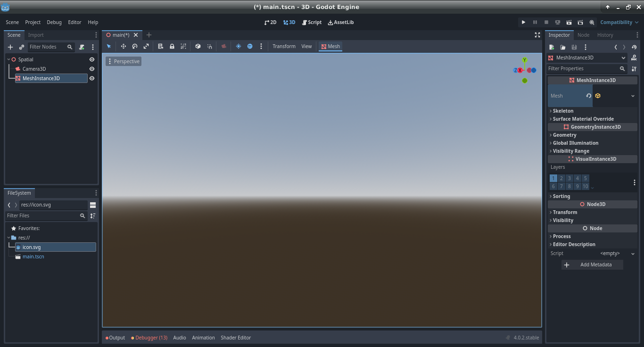Hide the Camera3D node
This screenshot has width=644, height=347.
click(92, 69)
